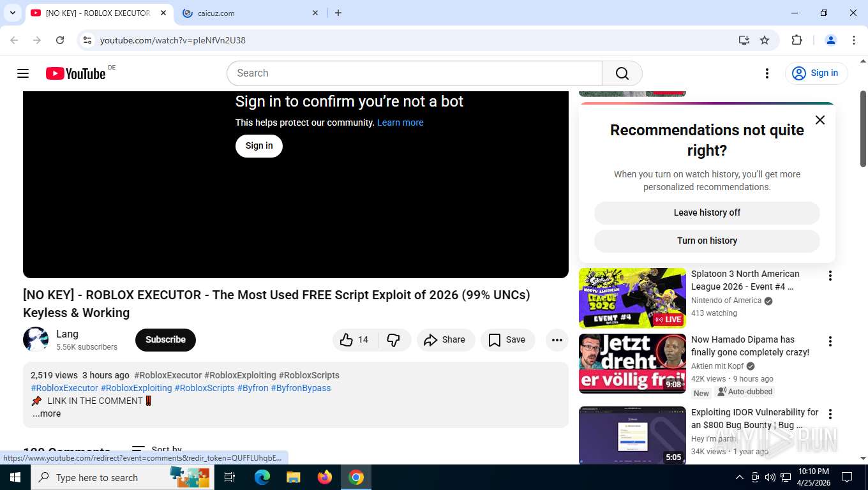Open options for Hamado Dipama video
This screenshot has height=490, width=868.
point(830,341)
